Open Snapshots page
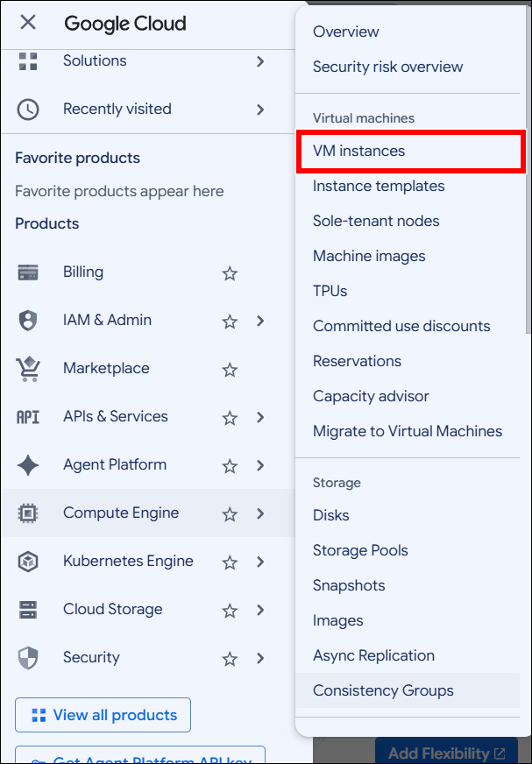The height and width of the screenshot is (764, 532). point(349,585)
